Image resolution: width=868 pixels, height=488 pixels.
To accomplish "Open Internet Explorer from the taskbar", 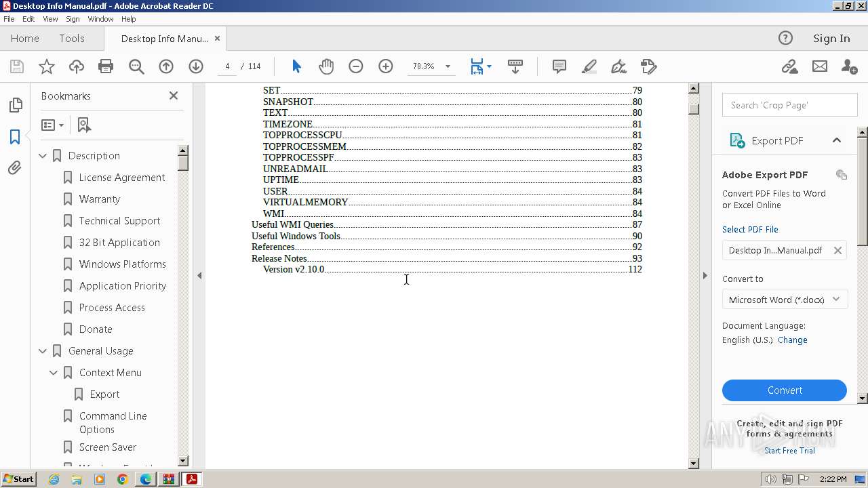I will pos(54,479).
